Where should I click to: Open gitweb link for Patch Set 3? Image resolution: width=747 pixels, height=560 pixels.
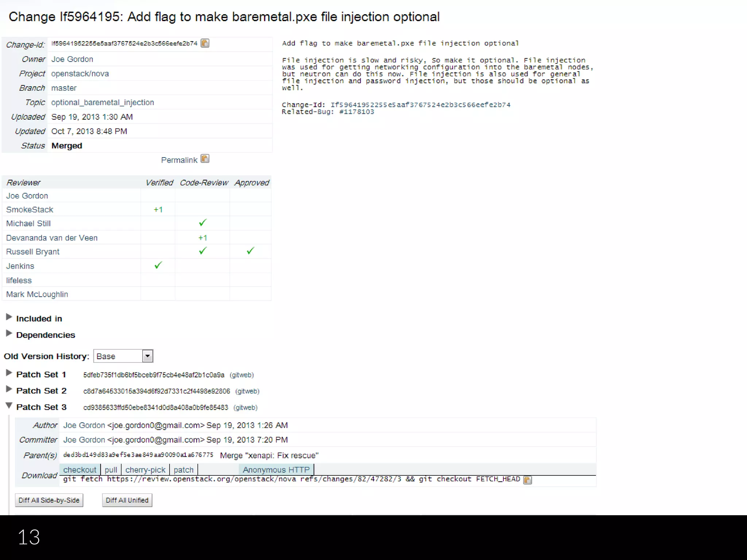pos(245,408)
